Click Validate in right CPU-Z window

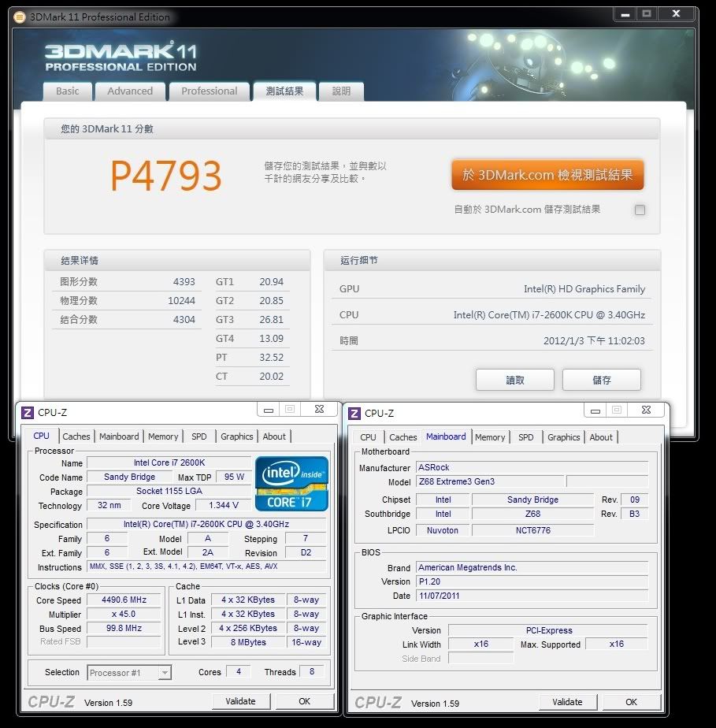[567, 703]
